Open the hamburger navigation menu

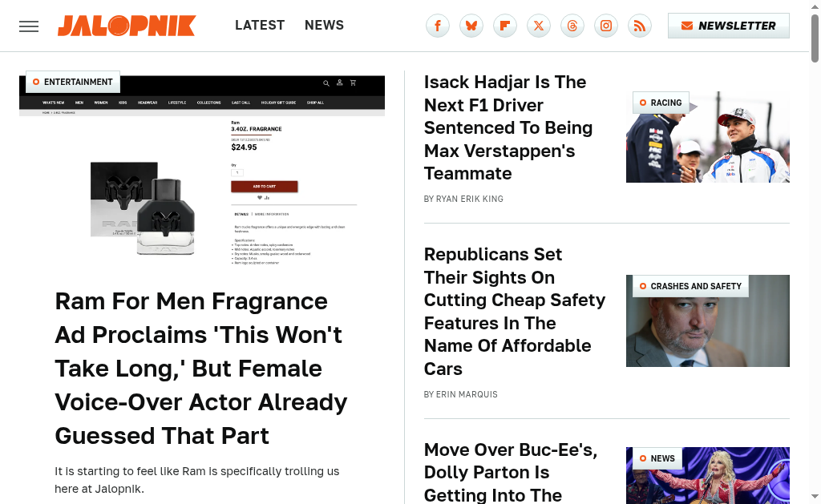click(29, 26)
